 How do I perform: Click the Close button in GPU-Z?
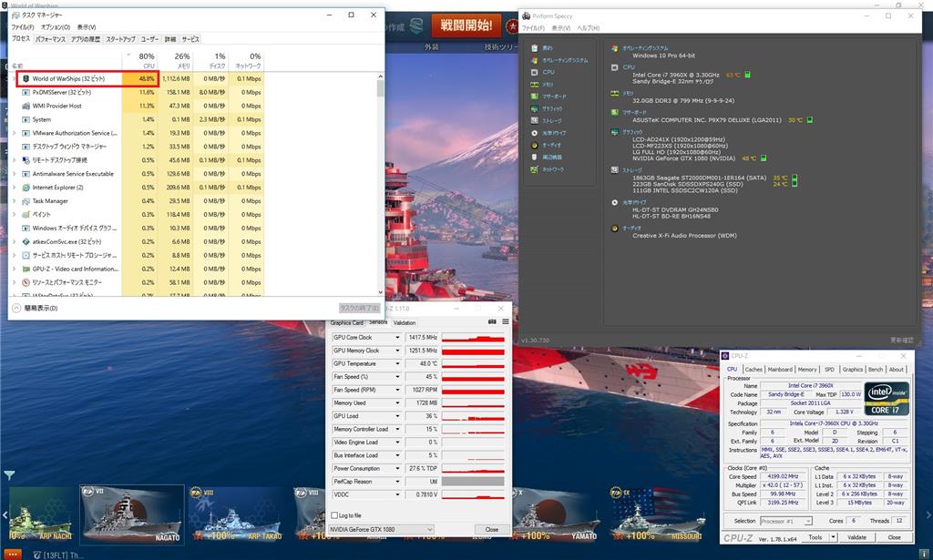(x=491, y=529)
